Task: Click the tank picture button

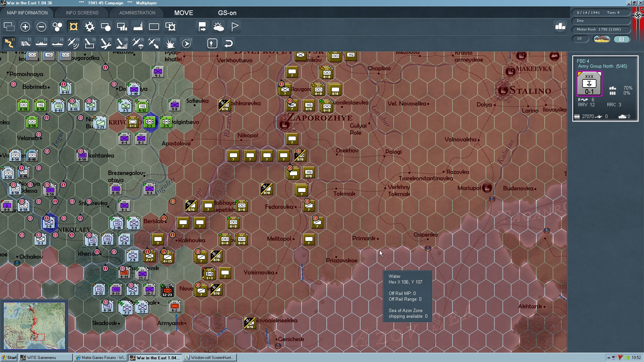Action: pyautogui.click(x=601, y=39)
